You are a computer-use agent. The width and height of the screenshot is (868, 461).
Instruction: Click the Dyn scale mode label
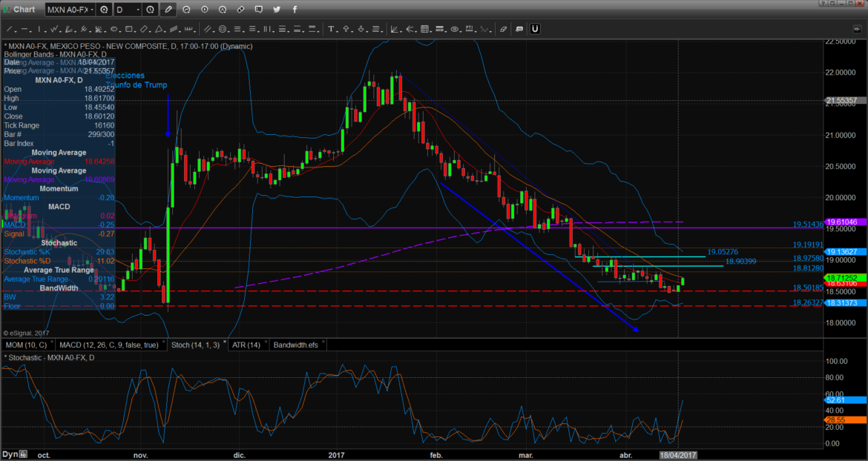coord(10,454)
